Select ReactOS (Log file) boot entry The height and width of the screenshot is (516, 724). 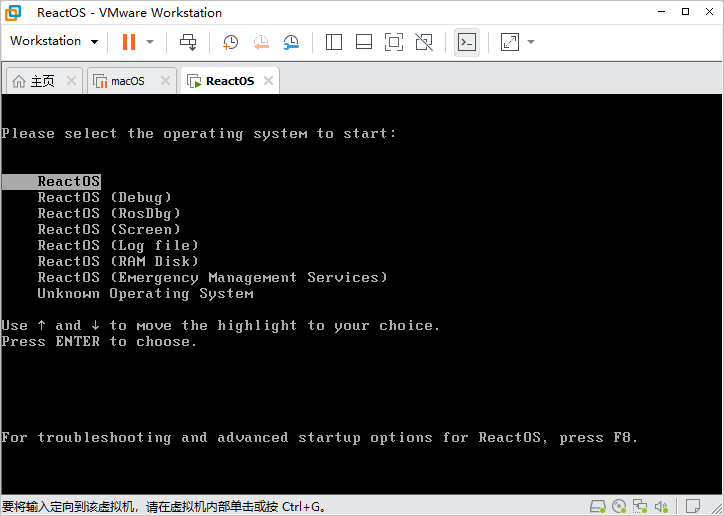click(118, 246)
